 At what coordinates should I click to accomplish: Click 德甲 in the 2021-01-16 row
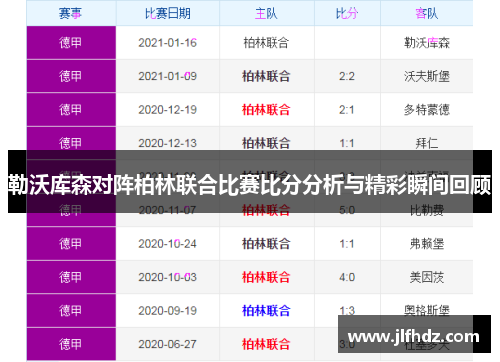pos(70,43)
